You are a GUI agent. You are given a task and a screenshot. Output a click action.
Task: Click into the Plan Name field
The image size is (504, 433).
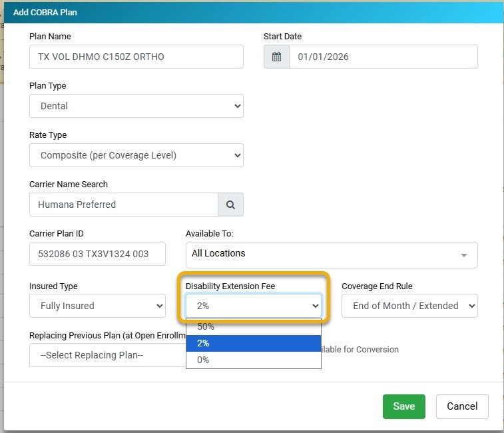[x=136, y=57]
